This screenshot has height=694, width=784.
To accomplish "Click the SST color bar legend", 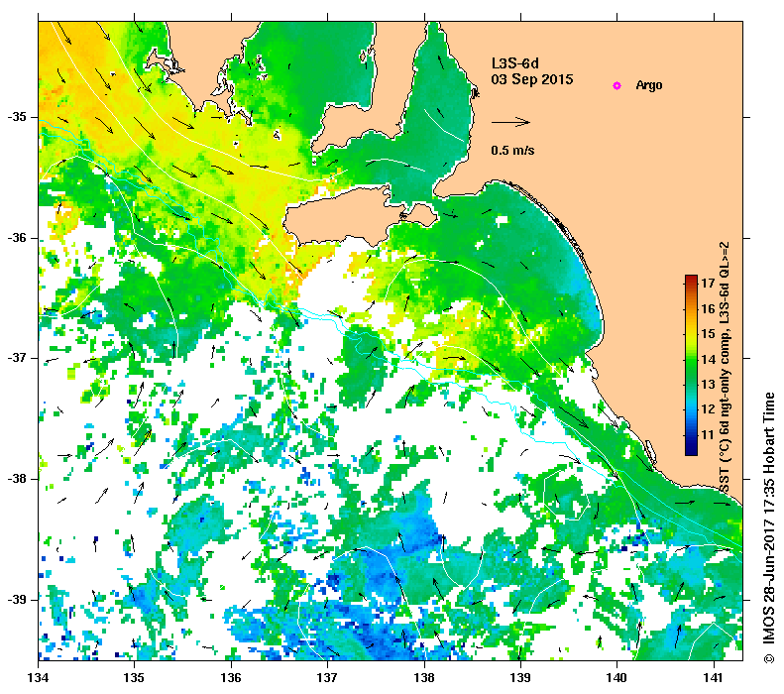I will click(691, 365).
